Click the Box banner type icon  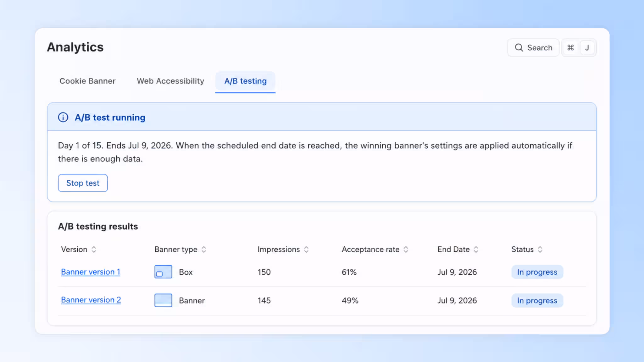[x=163, y=272]
